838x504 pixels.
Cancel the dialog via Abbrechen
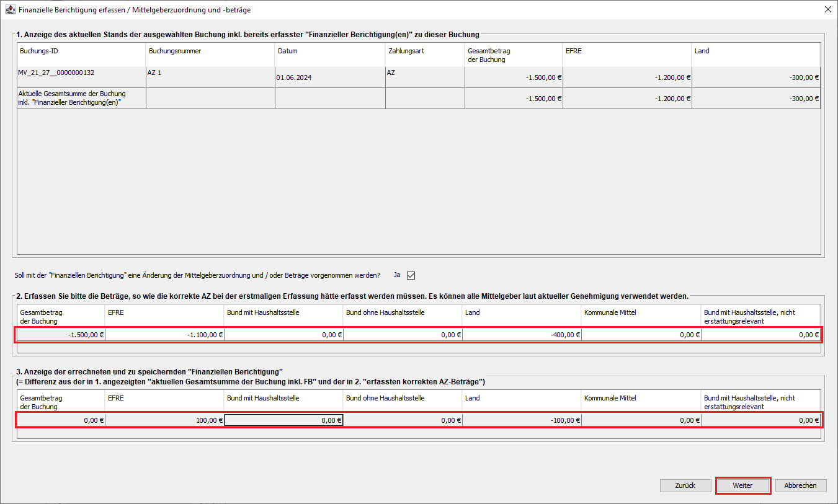(800, 485)
